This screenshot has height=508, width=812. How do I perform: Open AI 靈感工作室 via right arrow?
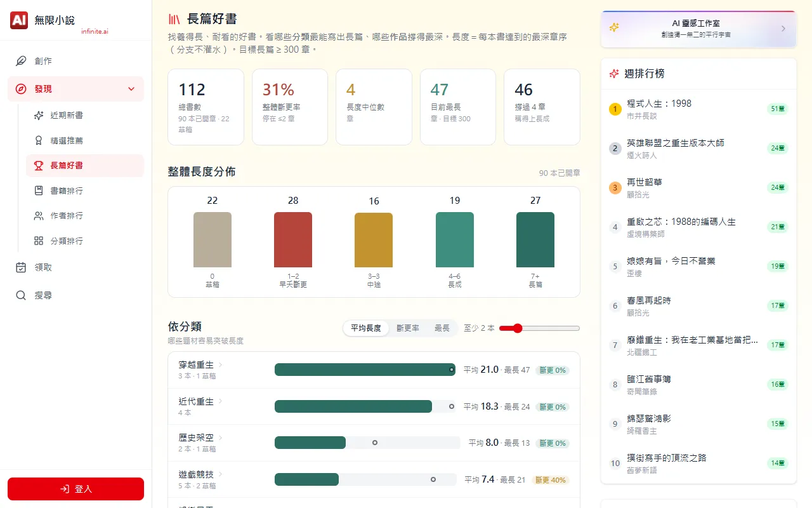(x=783, y=29)
